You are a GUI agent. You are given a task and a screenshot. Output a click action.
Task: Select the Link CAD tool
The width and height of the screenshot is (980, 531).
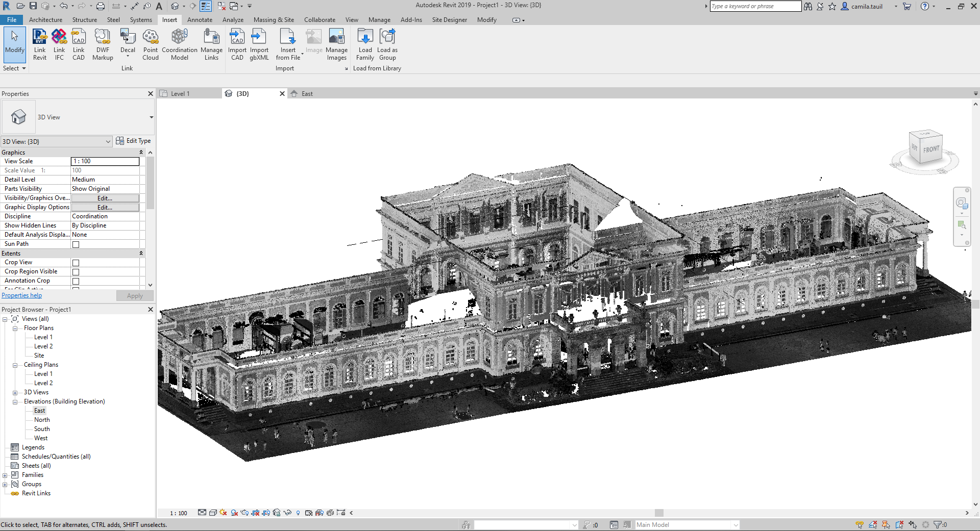click(78, 43)
